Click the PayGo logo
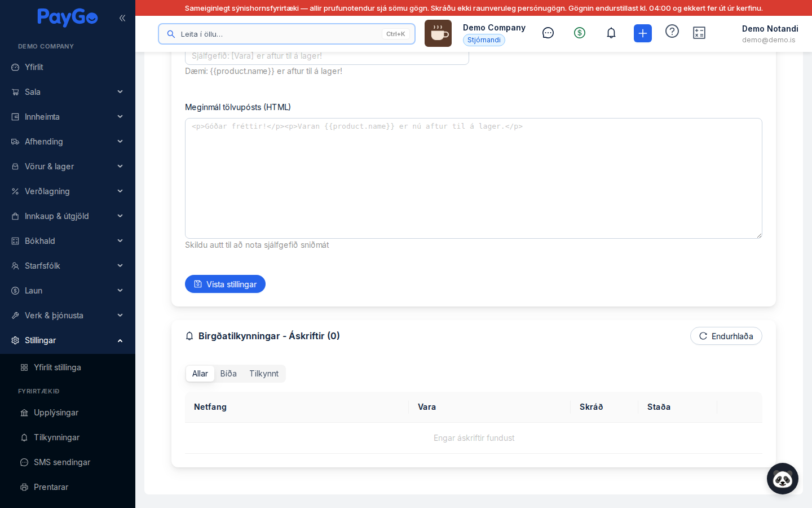The width and height of the screenshot is (812, 508). [68, 17]
